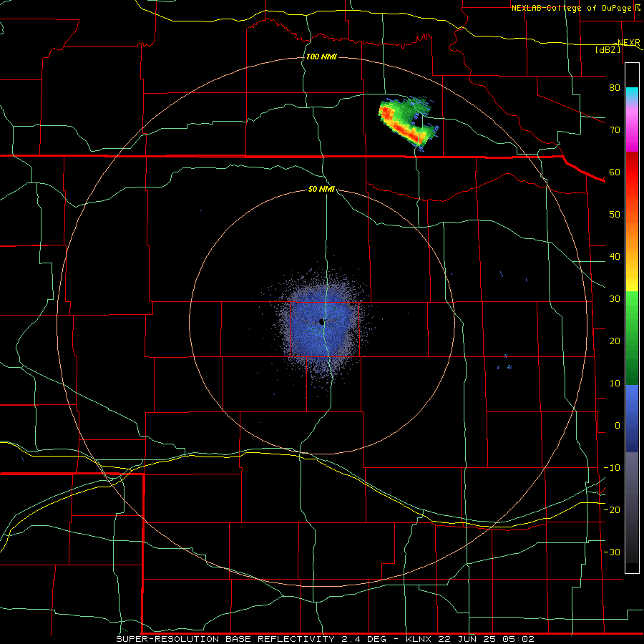This screenshot has width=644, height=644.
Task: Click the 0 value on dBZ scale
Action: [x=618, y=426]
